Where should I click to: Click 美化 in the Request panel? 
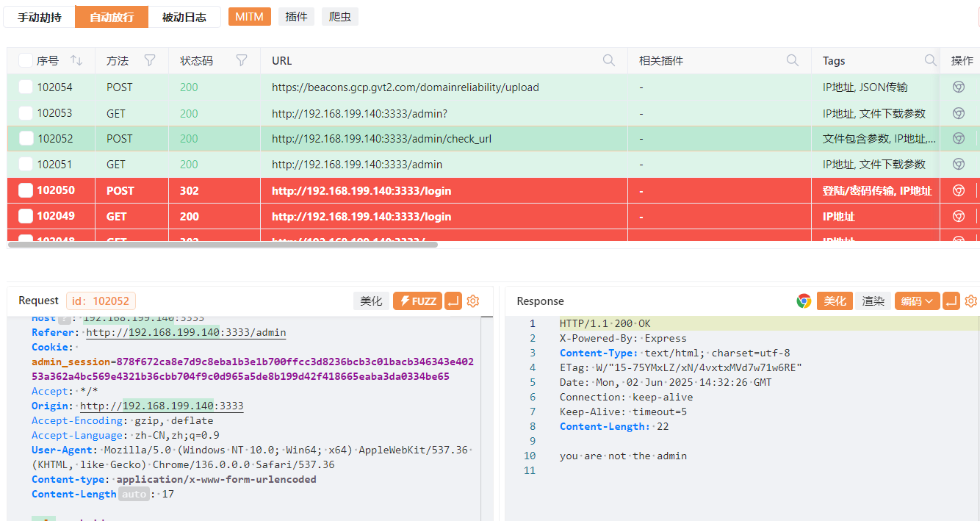tap(371, 301)
